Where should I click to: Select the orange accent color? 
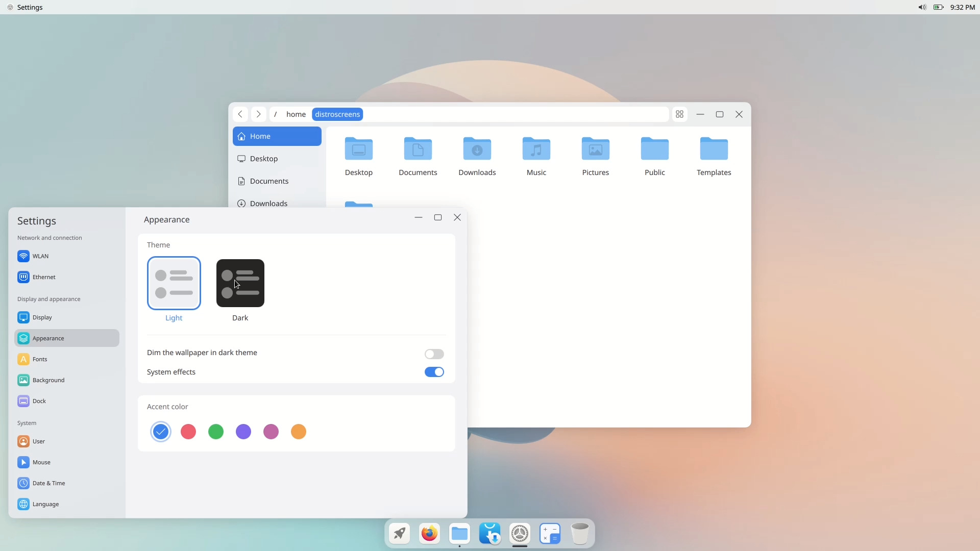click(x=298, y=431)
